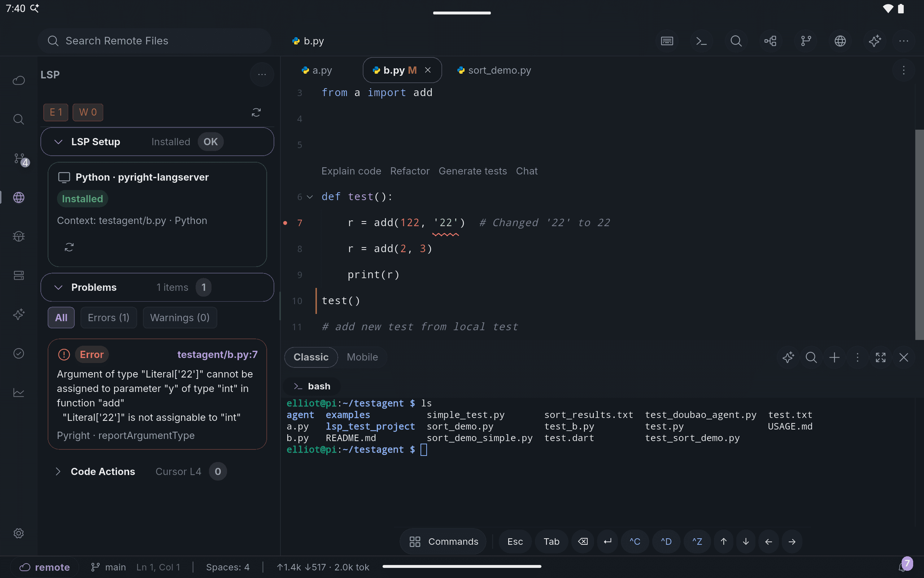The image size is (924, 578).
Task: Open the debug bug sidebar icon
Action: tap(19, 237)
